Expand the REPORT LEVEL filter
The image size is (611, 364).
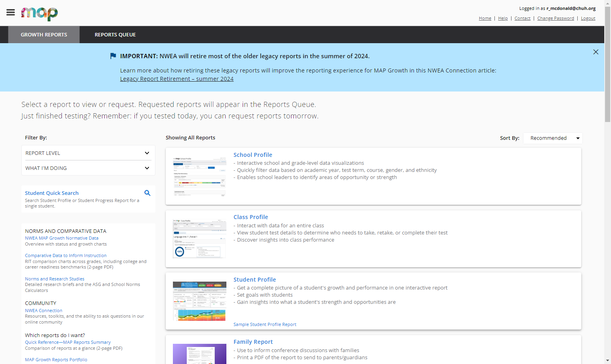pos(88,153)
